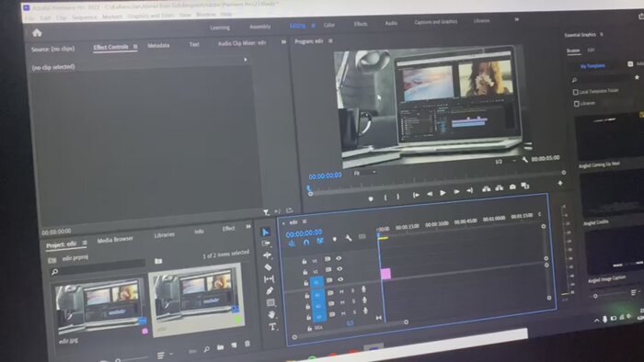Click the pink clip in timeline
Screen dimensions: 644x362
(x=385, y=274)
